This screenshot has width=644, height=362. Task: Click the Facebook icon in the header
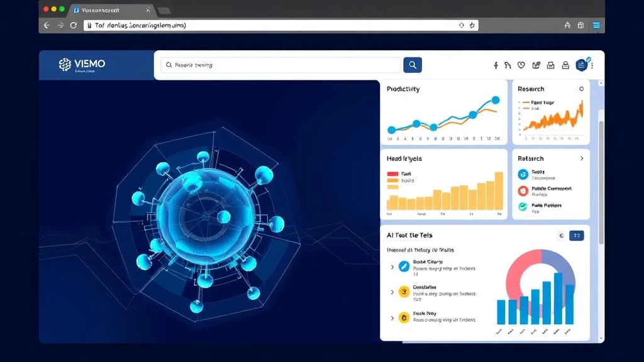point(496,65)
